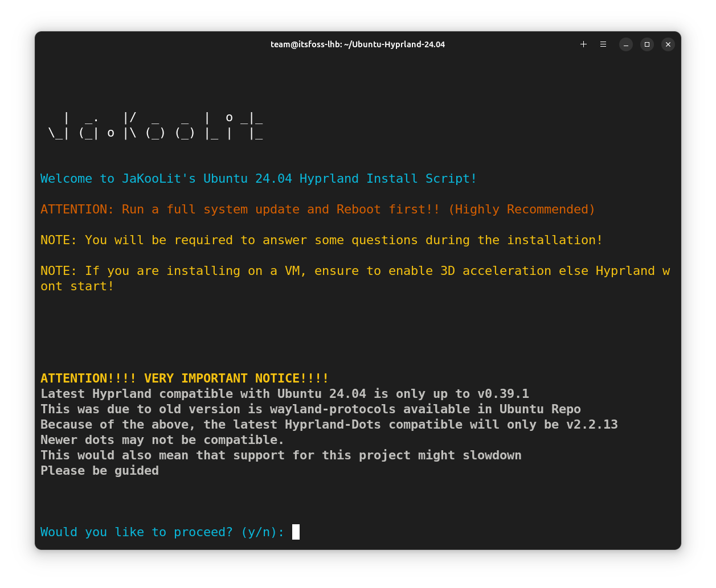Click the blinking cursor at the y/n prompt
716x588 pixels.
point(296,532)
